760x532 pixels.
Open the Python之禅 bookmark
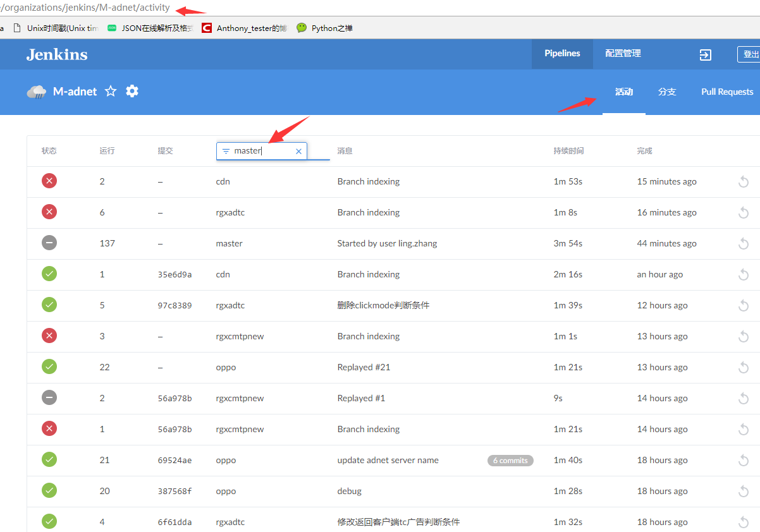(324, 28)
